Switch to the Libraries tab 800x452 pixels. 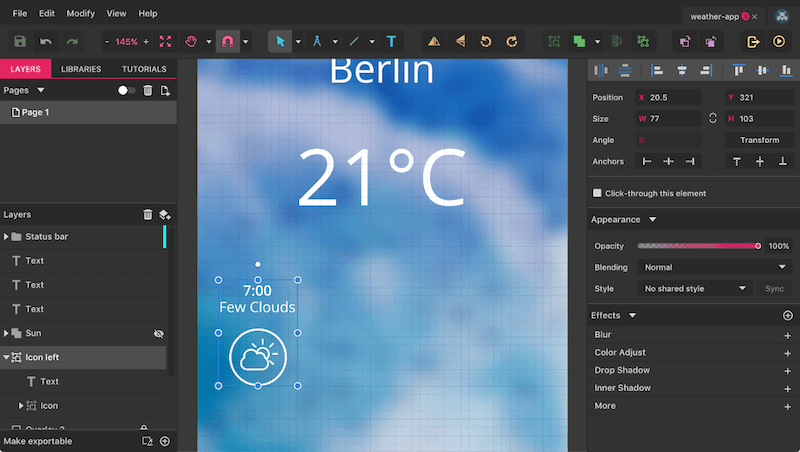(80, 69)
